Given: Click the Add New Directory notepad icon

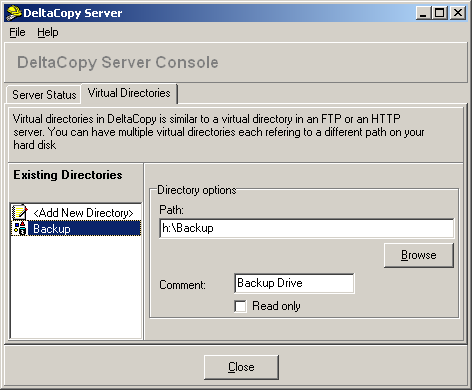Looking at the screenshot, I should click(x=20, y=212).
